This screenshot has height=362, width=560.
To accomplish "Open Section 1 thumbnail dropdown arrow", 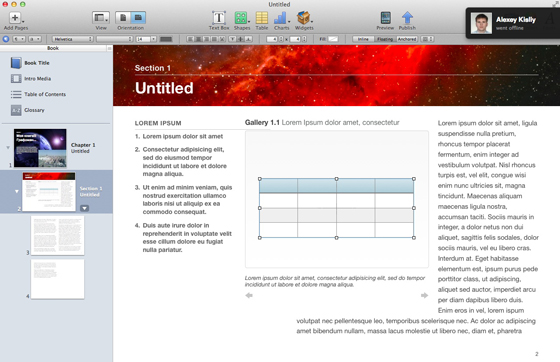I will 85,208.
